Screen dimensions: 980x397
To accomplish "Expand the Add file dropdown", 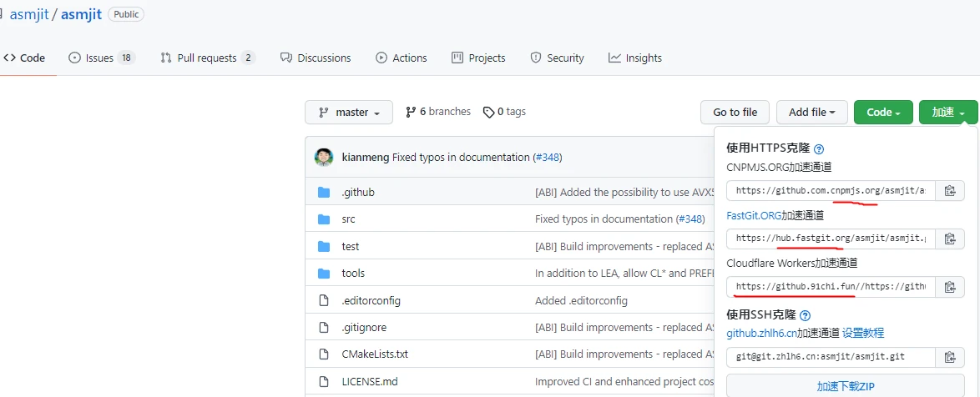I will (812, 113).
